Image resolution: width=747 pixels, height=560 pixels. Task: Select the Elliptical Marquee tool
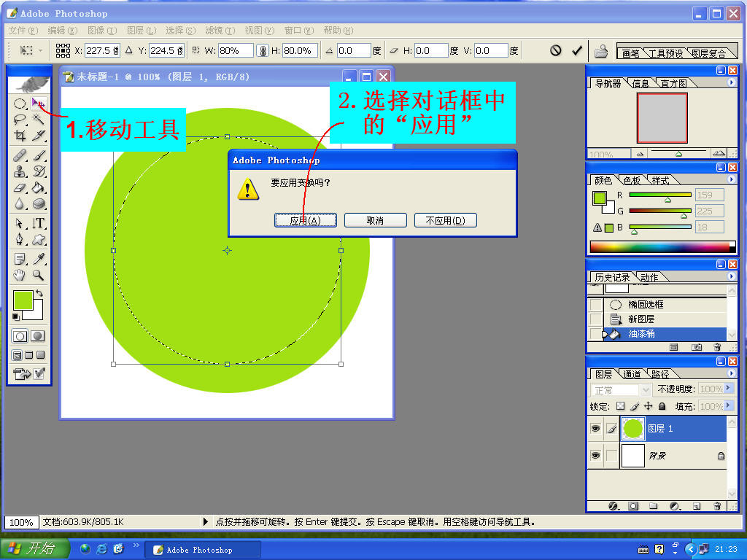pyautogui.click(x=20, y=104)
